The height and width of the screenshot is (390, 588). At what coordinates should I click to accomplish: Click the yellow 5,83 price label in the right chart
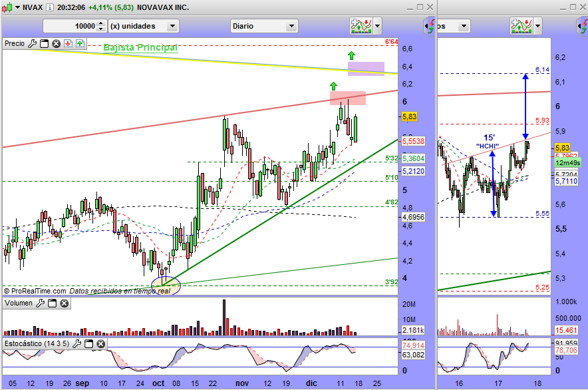point(563,148)
